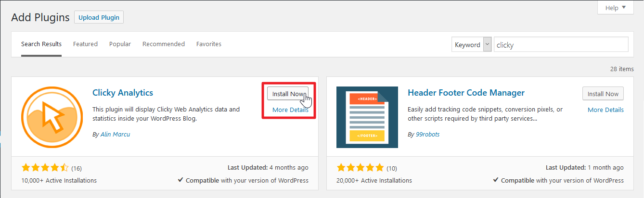The image size is (644, 198).
Task: Click the Header Footer Code Manager logo
Action: (x=367, y=117)
